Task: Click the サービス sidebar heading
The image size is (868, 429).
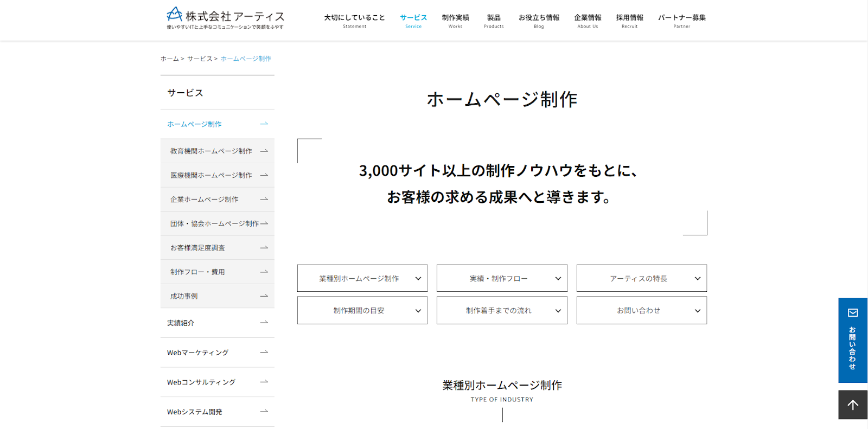Action: 185,93
